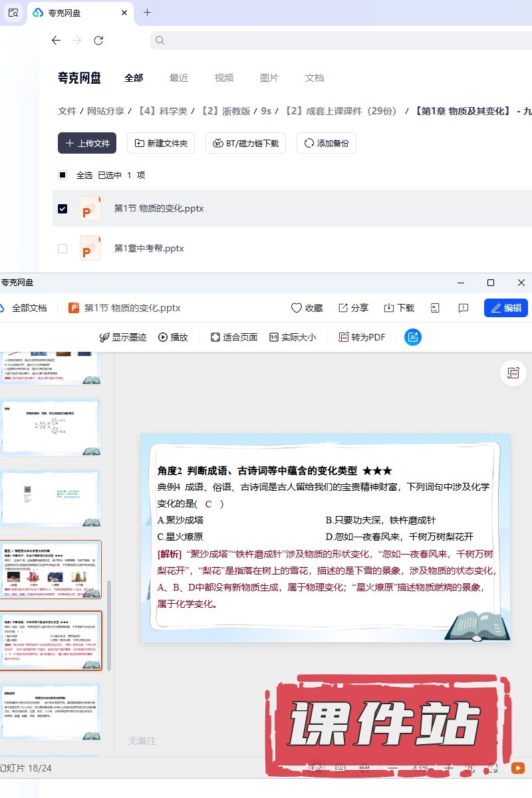Image resolution: width=532 pixels, height=798 pixels.
Task: Switch to the 文档 tab
Action: [314, 78]
